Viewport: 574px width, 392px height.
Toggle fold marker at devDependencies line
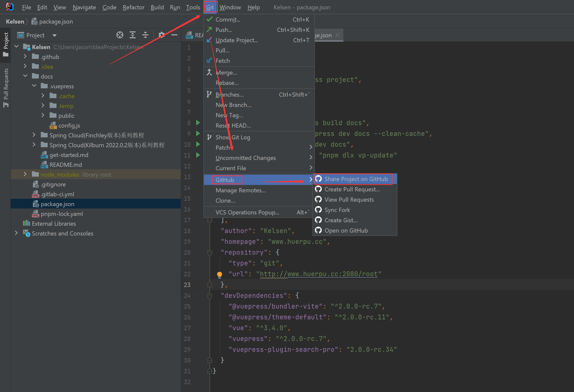tap(210, 296)
